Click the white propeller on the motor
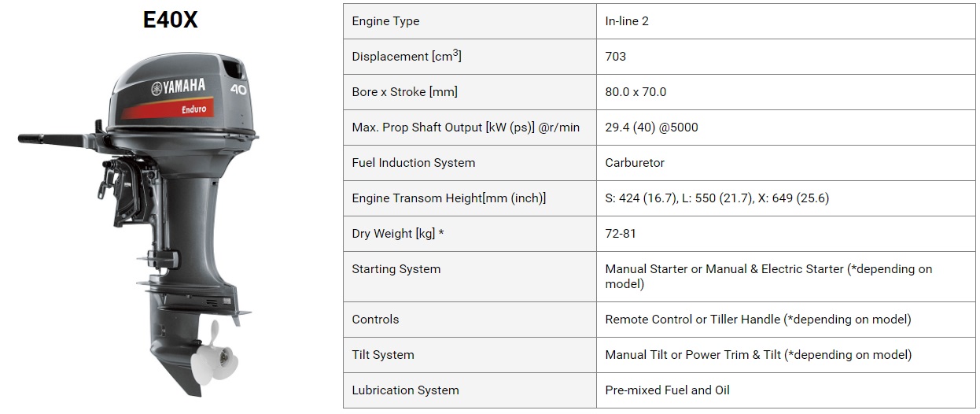The image size is (980, 414). tap(212, 357)
